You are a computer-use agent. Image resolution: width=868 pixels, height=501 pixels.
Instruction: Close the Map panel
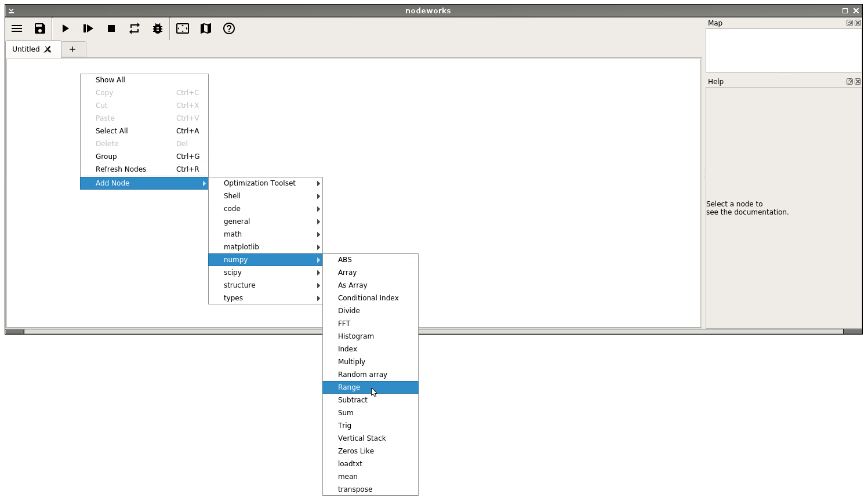858,23
